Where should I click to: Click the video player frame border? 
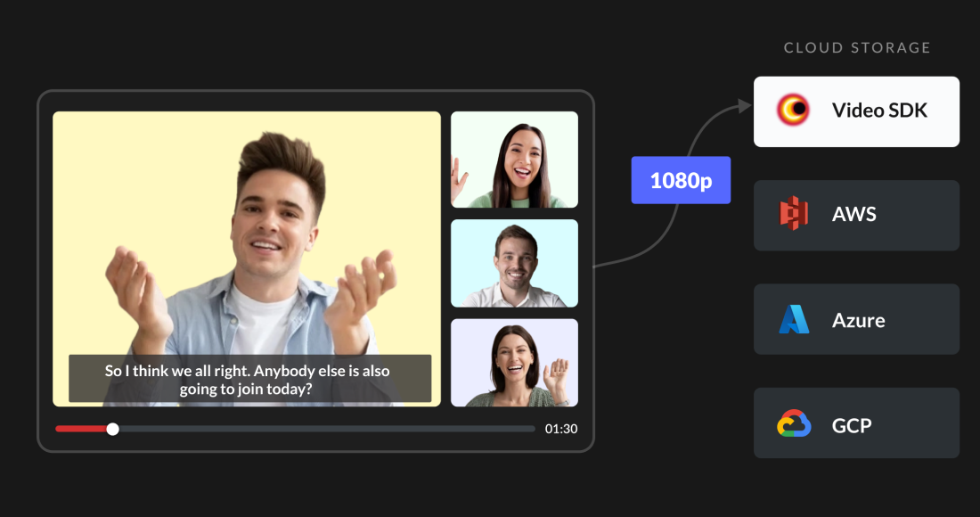315,91
